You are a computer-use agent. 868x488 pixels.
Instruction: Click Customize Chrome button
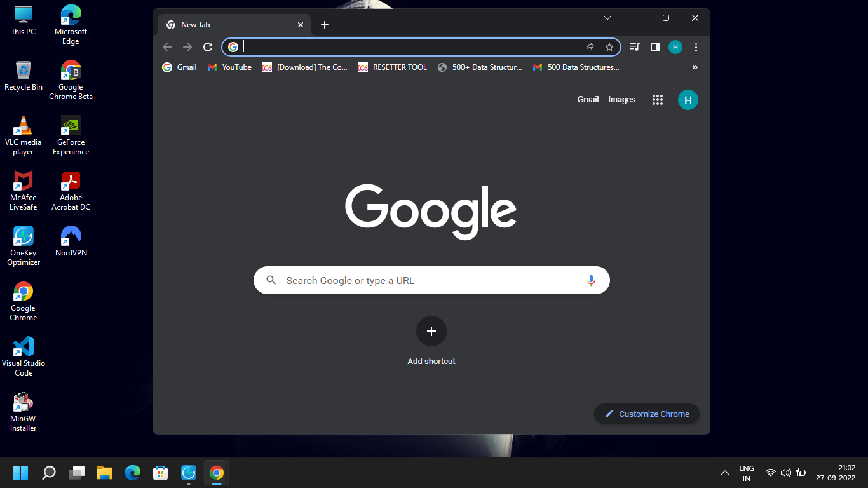click(x=647, y=414)
